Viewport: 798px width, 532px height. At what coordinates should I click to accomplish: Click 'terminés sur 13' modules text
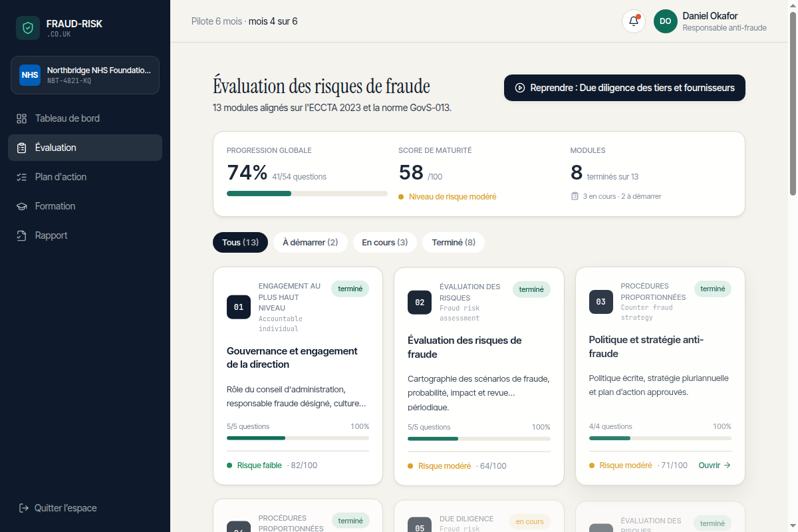[612, 177]
